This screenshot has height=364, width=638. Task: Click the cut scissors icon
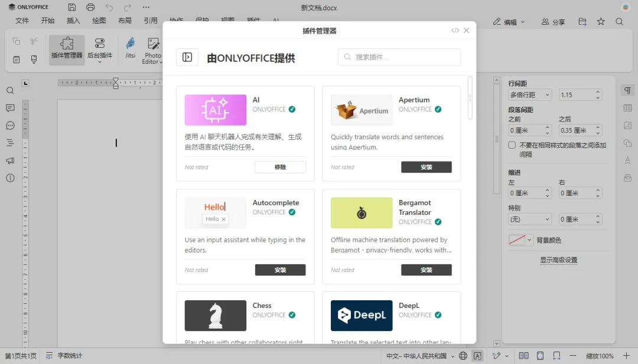point(34,41)
